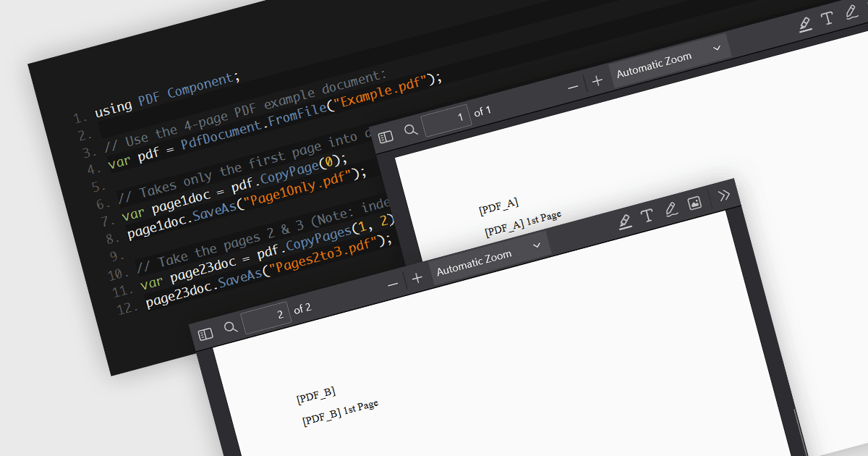The height and width of the screenshot is (456, 868).
Task: Open the Automatic Zoom dropdown in the back viewer
Action: click(669, 60)
